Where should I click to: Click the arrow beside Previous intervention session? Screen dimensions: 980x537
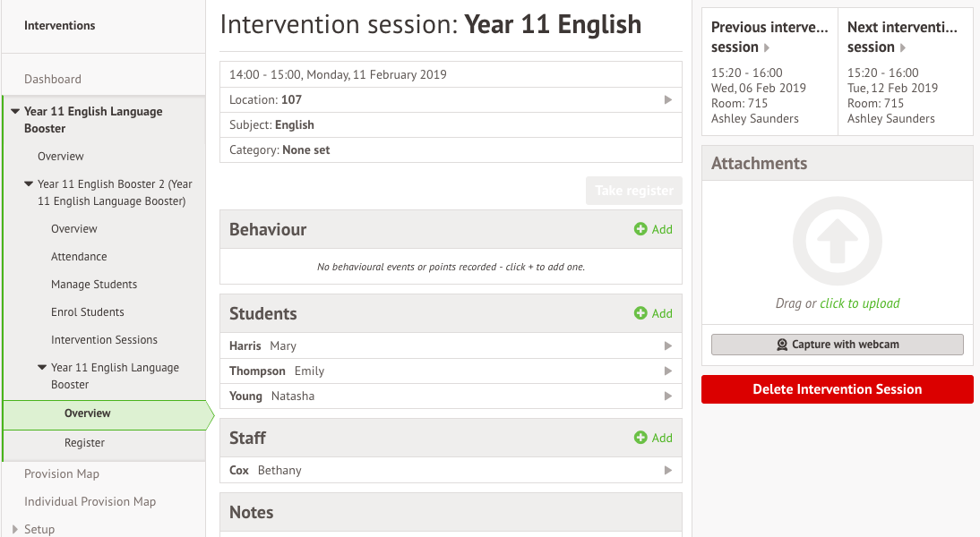[x=767, y=47]
